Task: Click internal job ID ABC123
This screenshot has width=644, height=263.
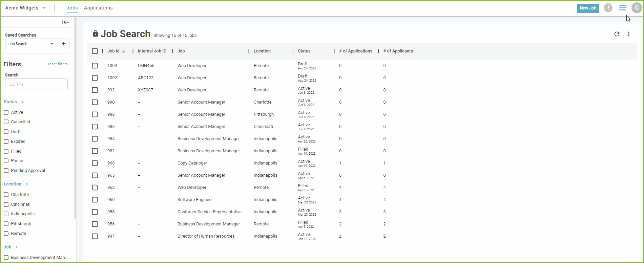Action: click(x=146, y=78)
